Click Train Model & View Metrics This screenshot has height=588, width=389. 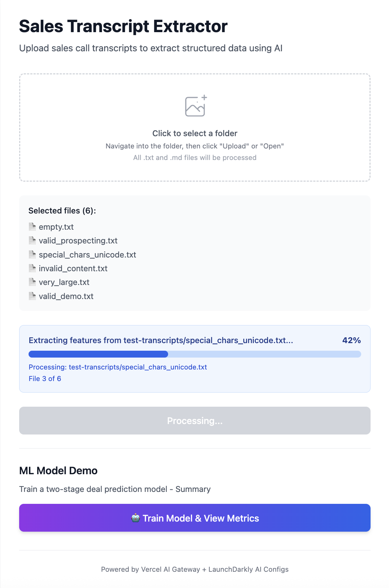click(x=195, y=518)
